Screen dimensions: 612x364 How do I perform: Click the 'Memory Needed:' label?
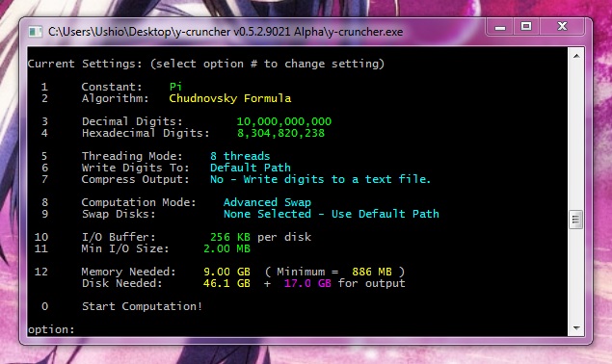[x=129, y=272]
